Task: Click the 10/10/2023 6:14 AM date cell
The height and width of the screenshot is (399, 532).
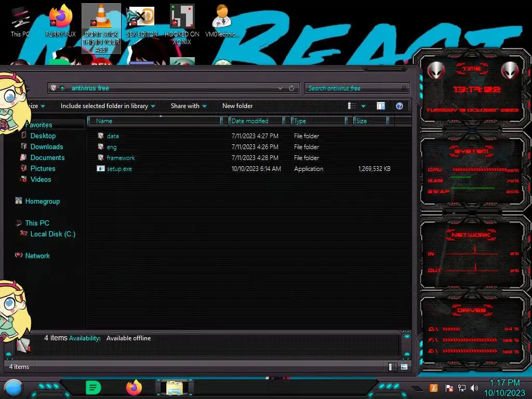Action: (256, 169)
